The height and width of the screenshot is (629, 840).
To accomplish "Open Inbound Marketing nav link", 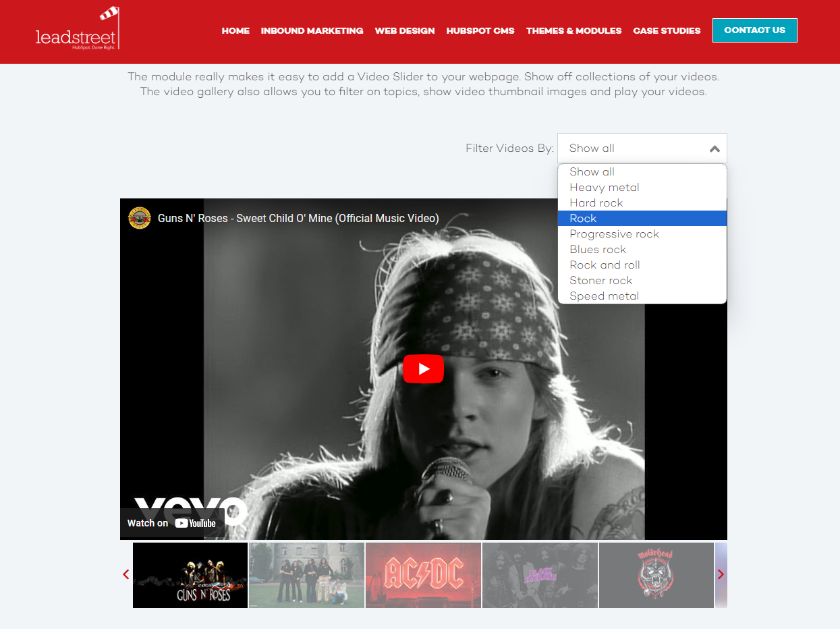I will tap(312, 30).
